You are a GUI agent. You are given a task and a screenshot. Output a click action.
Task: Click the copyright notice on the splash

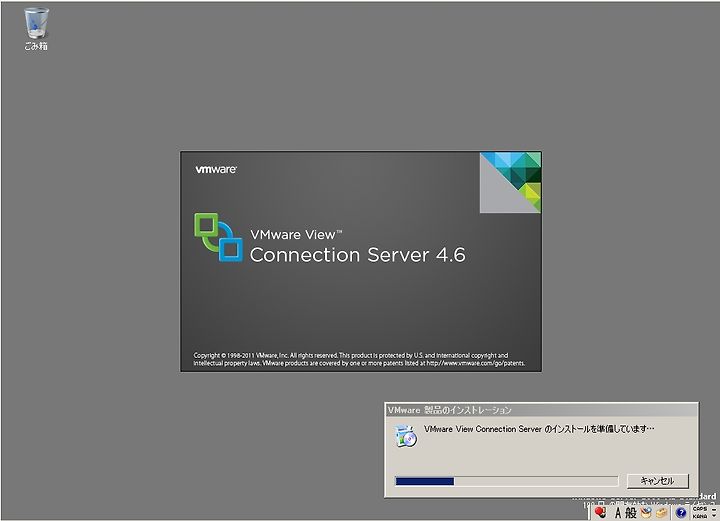tap(359, 359)
